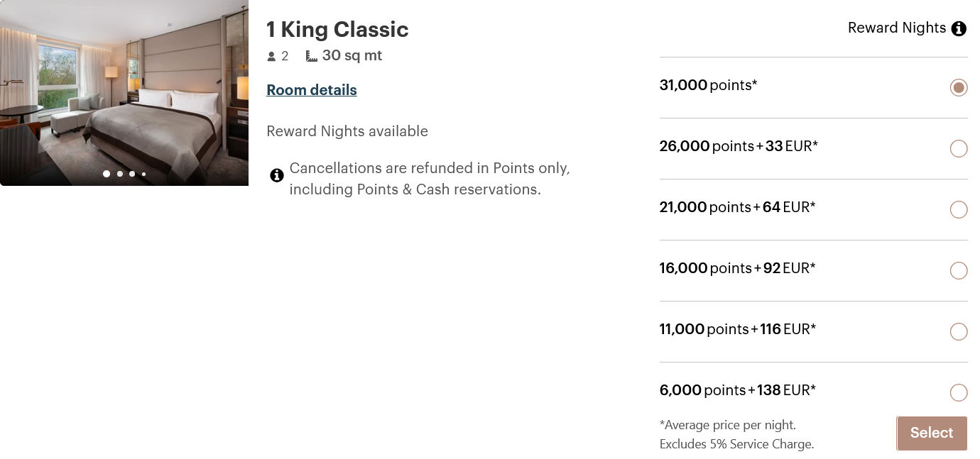
Task: Click the room size ruler icon
Action: coord(311,55)
